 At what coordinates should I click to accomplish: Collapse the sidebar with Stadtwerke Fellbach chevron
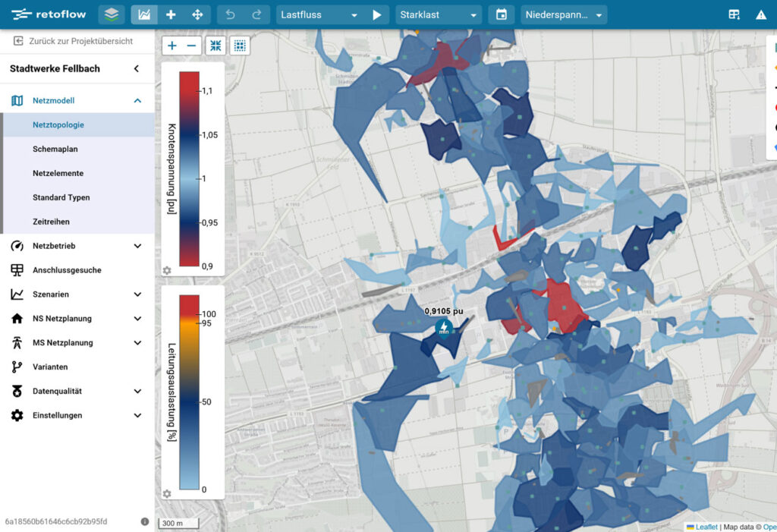coord(137,68)
